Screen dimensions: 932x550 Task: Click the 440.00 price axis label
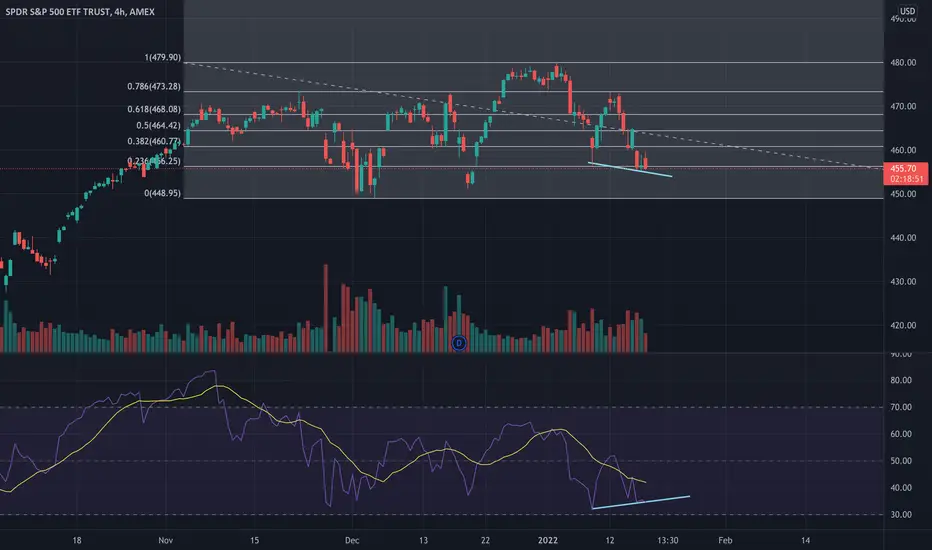point(903,238)
